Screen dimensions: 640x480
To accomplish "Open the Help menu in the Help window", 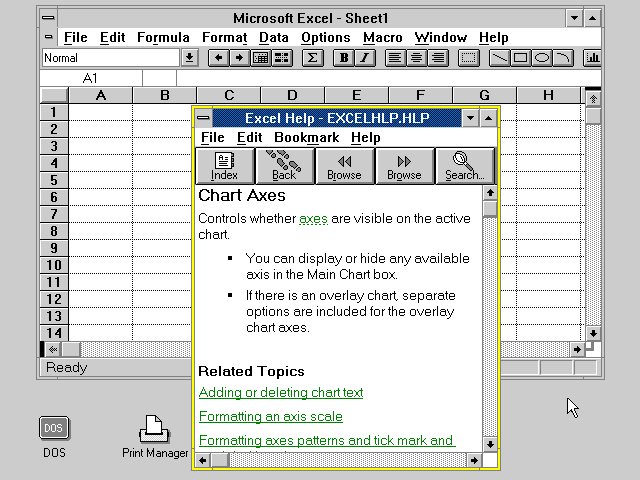I will pyautogui.click(x=366, y=138).
